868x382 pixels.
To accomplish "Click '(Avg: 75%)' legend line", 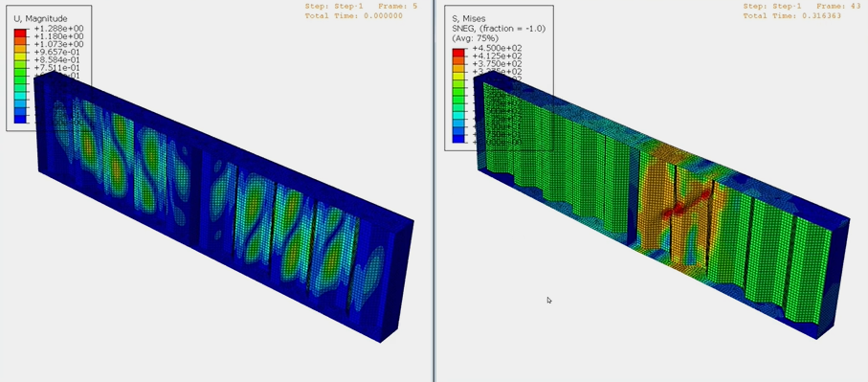I will point(475,38).
